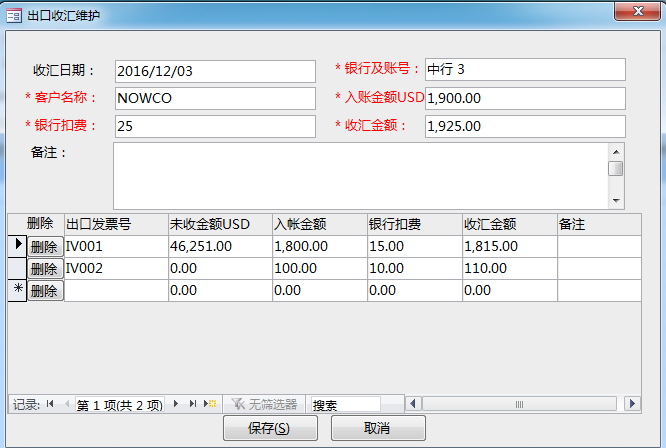The width and height of the screenshot is (666, 448).
Task: Go to first record in navigator
Action: pyautogui.click(x=50, y=404)
